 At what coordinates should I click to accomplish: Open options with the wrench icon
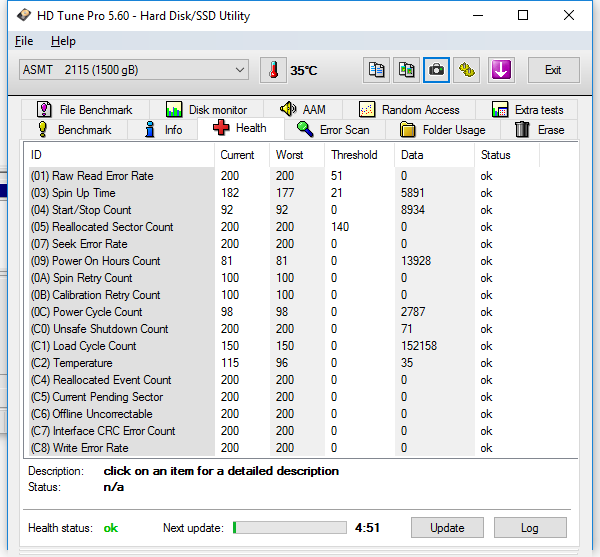pyautogui.click(x=466, y=70)
